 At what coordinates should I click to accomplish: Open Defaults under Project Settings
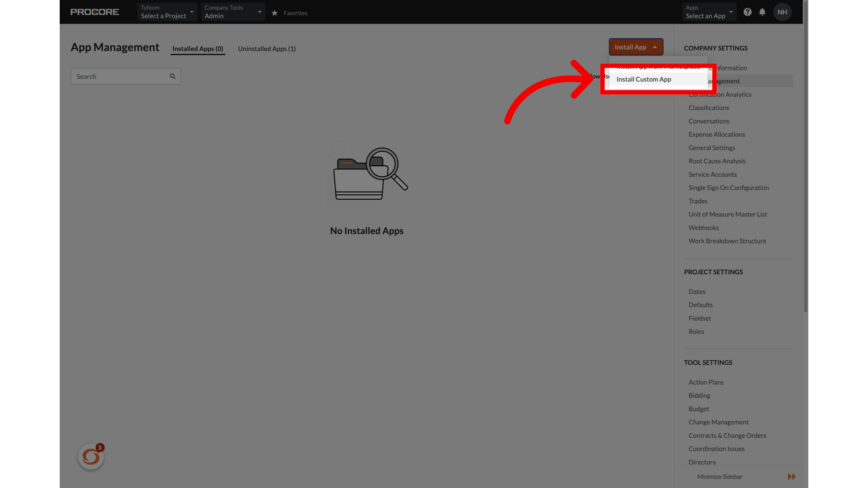[700, 305]
